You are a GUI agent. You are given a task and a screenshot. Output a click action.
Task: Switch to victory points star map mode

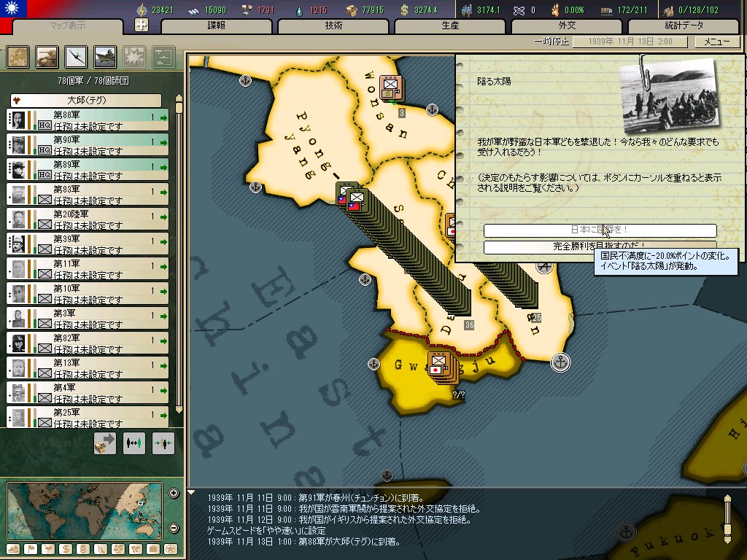[x=171, y=549]
